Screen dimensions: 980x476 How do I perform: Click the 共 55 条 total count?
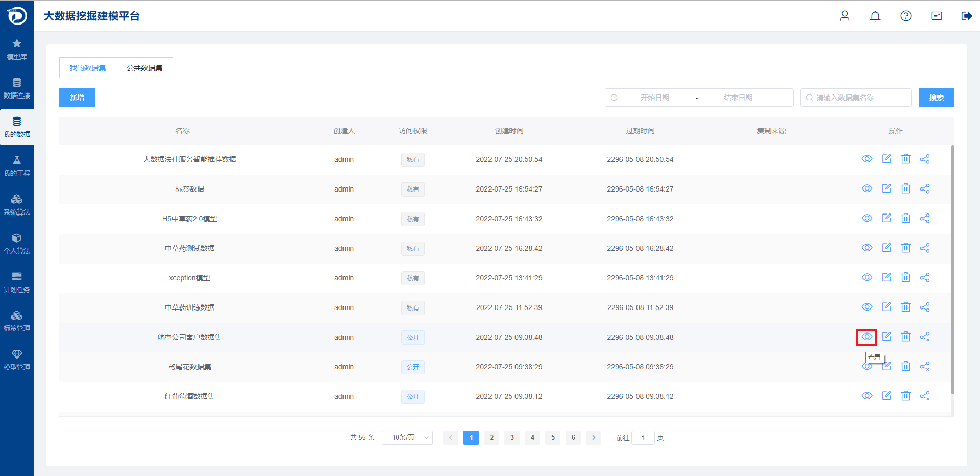(362, 438)
